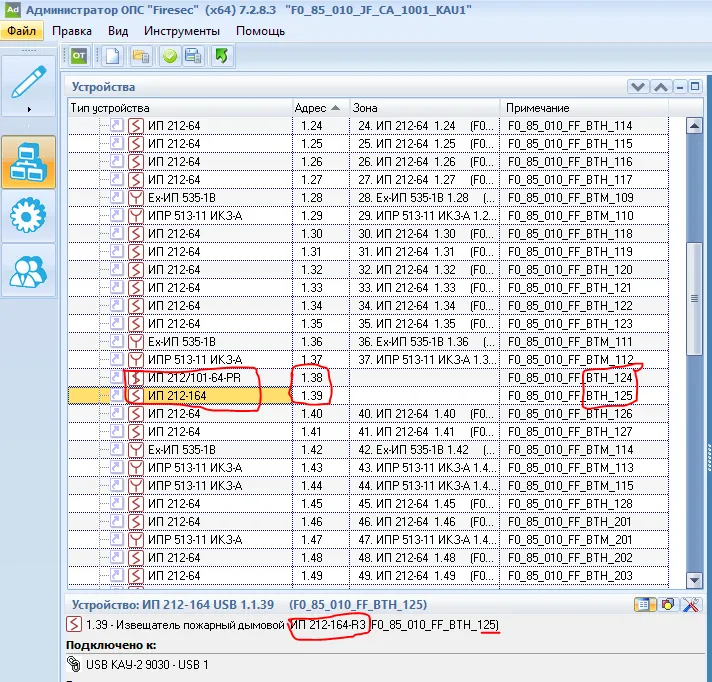Viewport: 712px width, 682px height.
Task: Click the tools icon in device details header
Action: click(691, 605)
